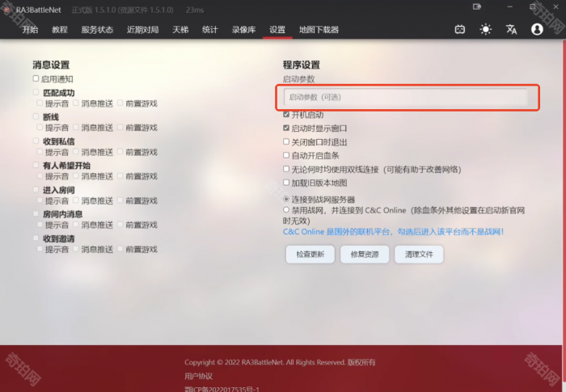Toggle the 断线 checkbox
This screenshot has width=566, height=392.
tap(36, 116)
